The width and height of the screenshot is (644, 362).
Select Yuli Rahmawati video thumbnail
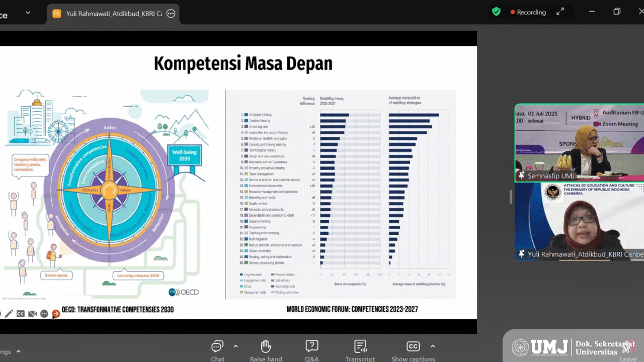click(579, 221)
